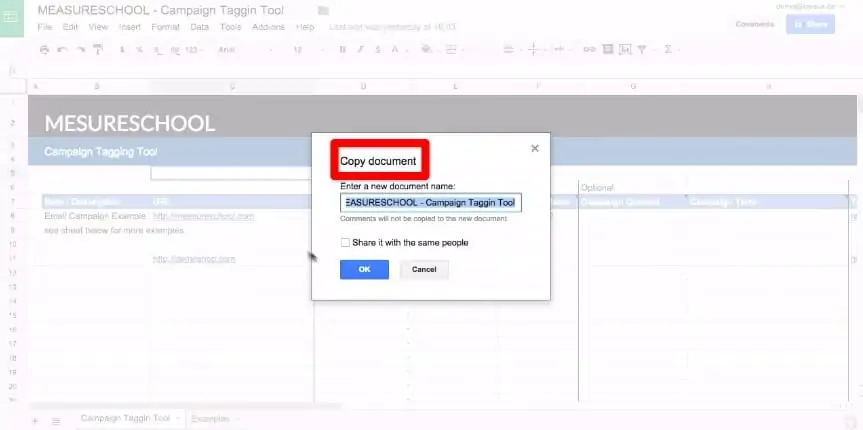Open the Functions sigma icon
This screenshot has width=863, height=430.
(x=668, y=50)
